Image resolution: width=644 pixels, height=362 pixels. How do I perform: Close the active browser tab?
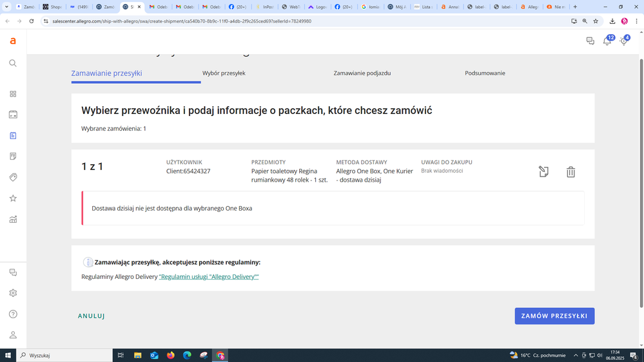click(x=139, y=7)
